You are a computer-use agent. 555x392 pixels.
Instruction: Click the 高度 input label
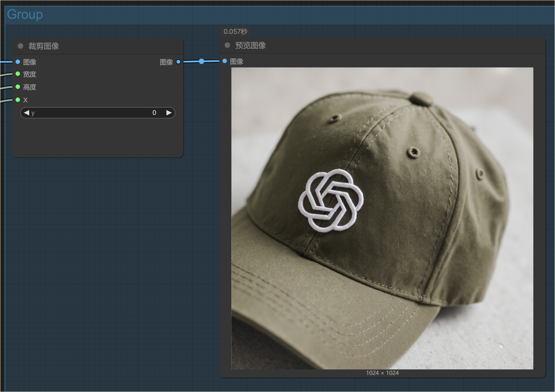point(30,87)
